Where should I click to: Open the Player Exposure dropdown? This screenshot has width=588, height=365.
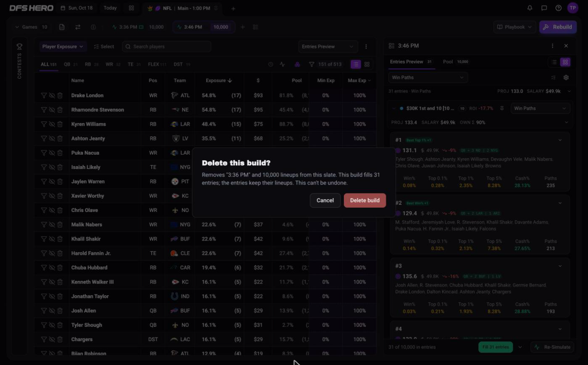pyautogui.click(x=63, y=47)
